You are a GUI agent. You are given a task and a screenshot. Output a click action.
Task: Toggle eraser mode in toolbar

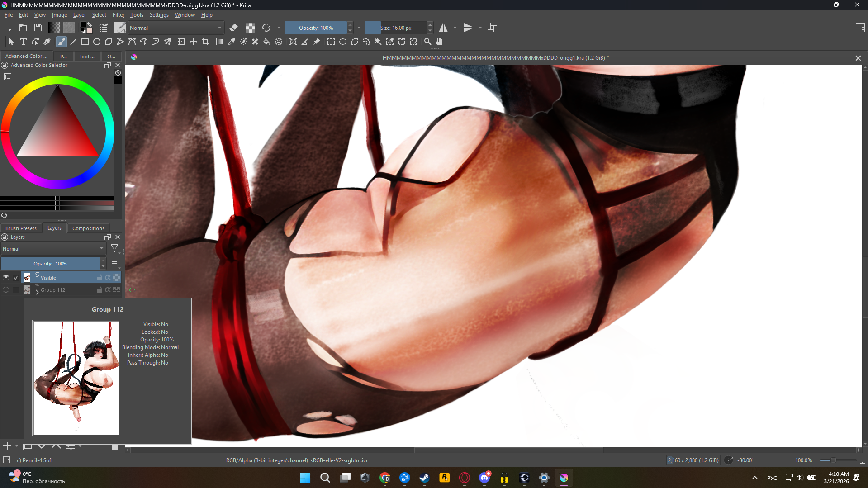coord(234,28)
